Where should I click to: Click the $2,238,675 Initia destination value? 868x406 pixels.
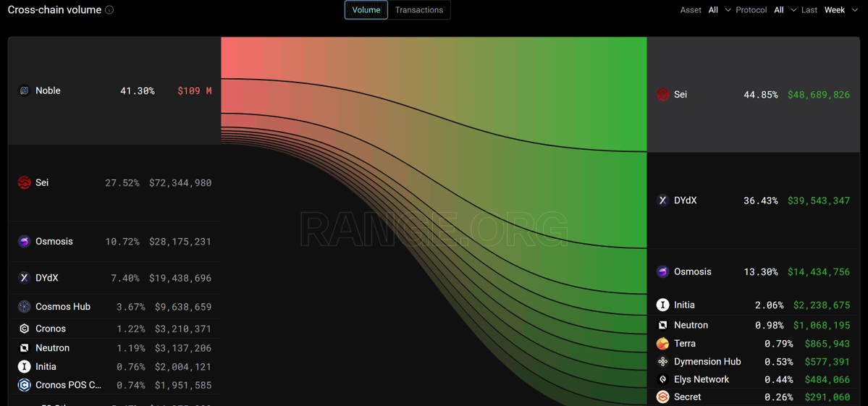pos(821,305)
